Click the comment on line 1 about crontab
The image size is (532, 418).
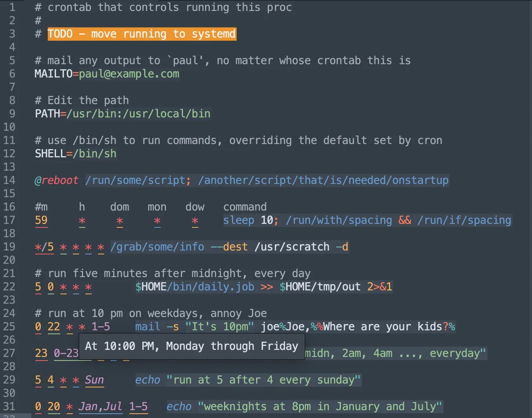coord(163,7)
